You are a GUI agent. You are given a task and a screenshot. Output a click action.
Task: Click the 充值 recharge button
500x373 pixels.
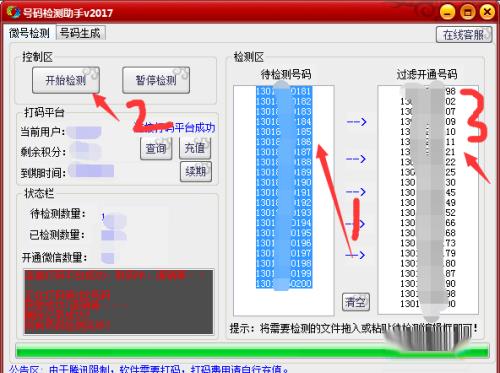(195, 148)
